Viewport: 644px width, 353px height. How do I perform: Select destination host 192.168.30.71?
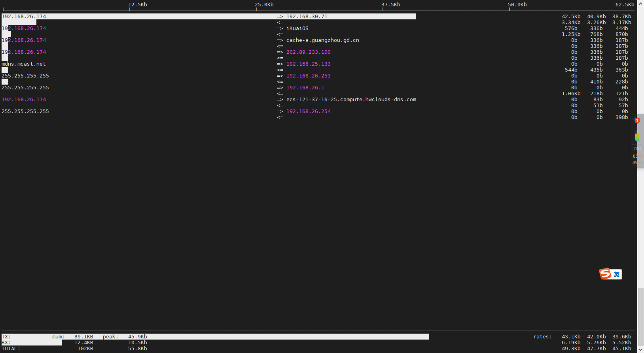point(307,16)
